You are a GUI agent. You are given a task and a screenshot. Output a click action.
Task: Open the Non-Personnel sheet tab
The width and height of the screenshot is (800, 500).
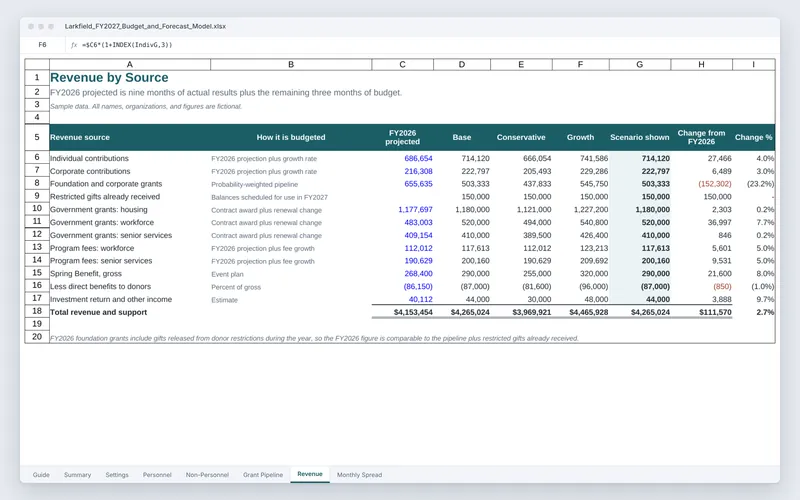pos(207,474)
